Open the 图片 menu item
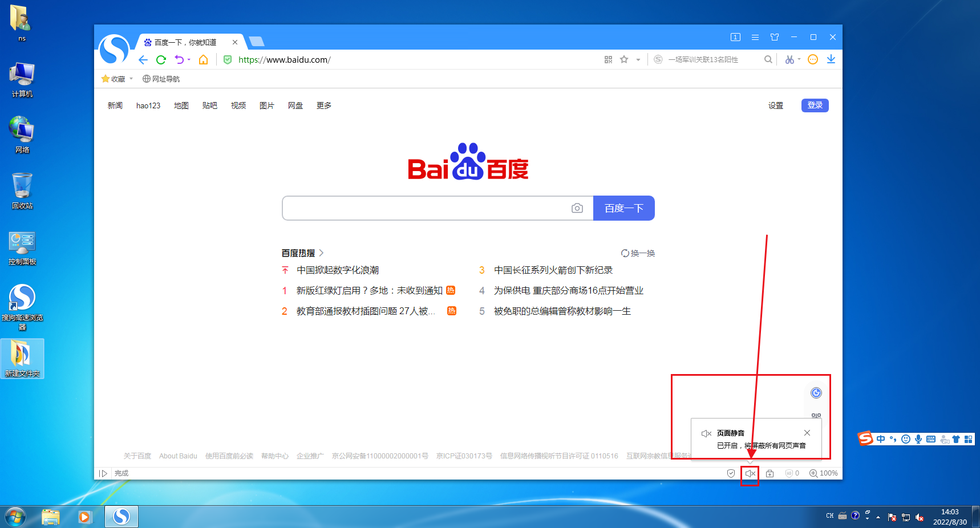 click(267, 105)
